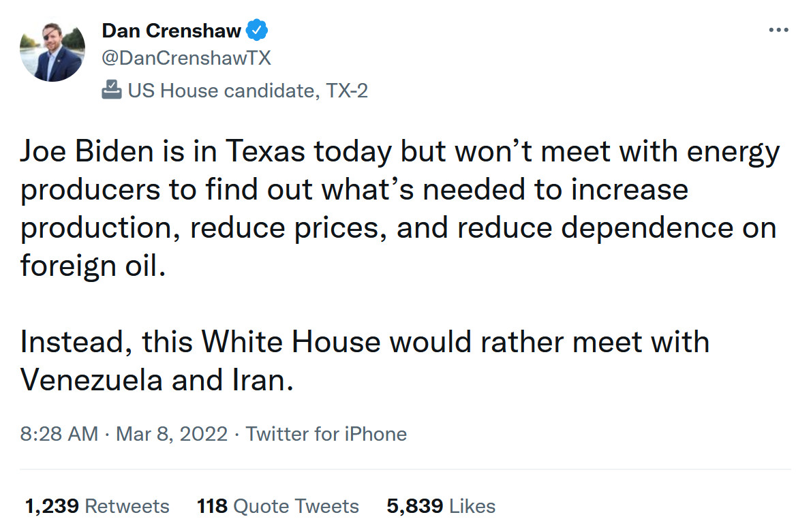Click the US House candidate, TX-2 label
This screenshot has height=532, width=811.
248,90
